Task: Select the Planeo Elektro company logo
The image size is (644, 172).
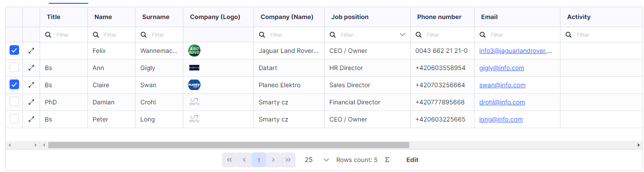Action: tap(194, 85)
